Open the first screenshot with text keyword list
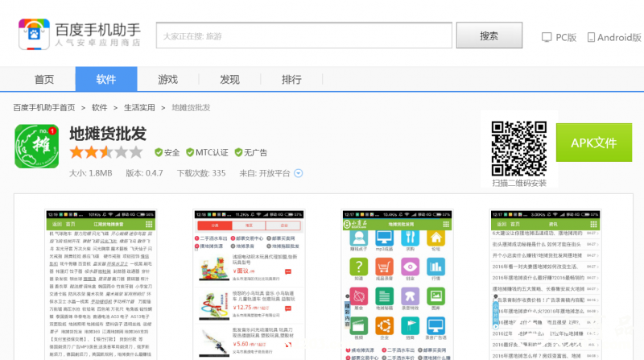The height and width of the screenshot is (360, 644). pyautogui.click(x=101, y=284)
